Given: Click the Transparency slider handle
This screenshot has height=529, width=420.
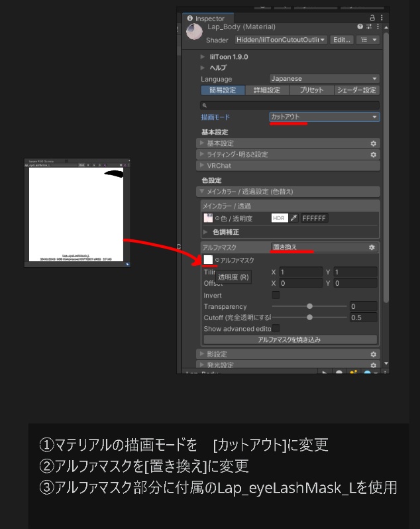Looking at the screenshot, I should coord(309,306).
